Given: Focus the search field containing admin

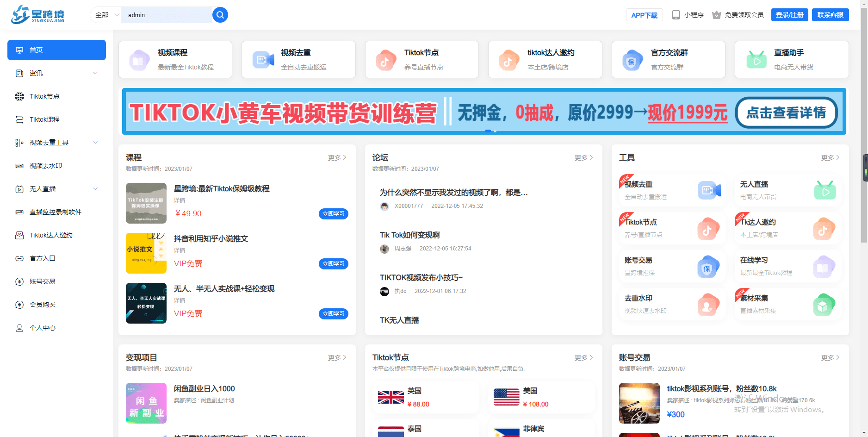Looking at the screenshot, I should (x=167, y=15).
